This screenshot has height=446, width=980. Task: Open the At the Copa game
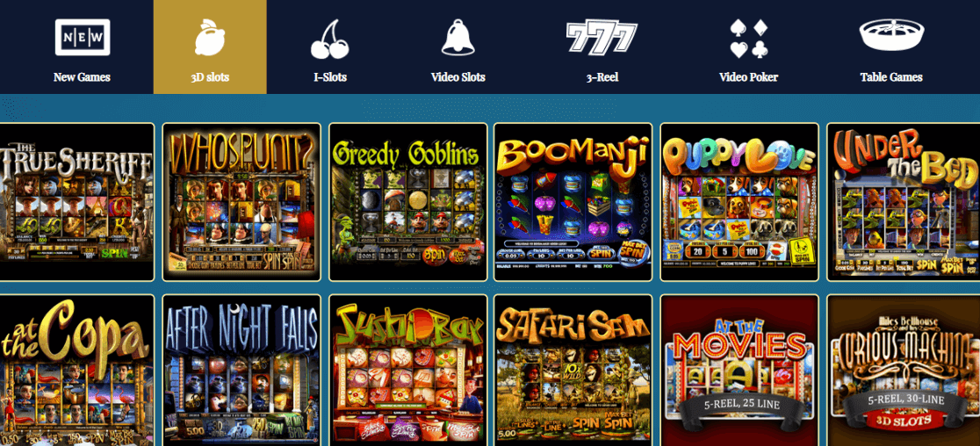pyautogui.click(x=77, y=370)
